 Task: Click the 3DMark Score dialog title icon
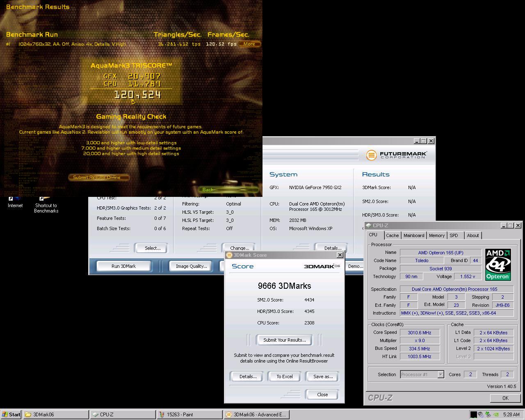click(229, 255)
